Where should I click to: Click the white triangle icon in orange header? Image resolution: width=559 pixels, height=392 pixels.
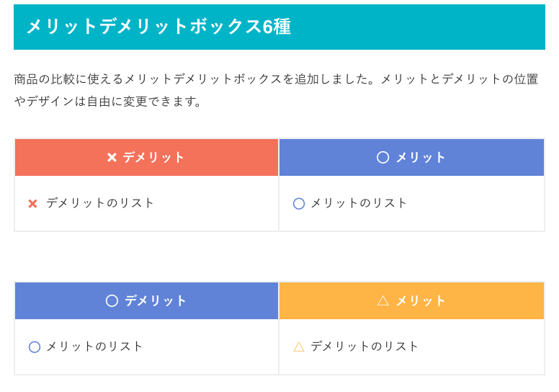(383, 300)
